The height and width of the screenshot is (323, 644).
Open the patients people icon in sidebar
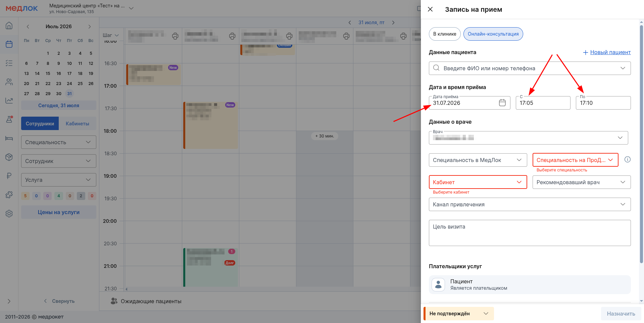tap(9, 82)
